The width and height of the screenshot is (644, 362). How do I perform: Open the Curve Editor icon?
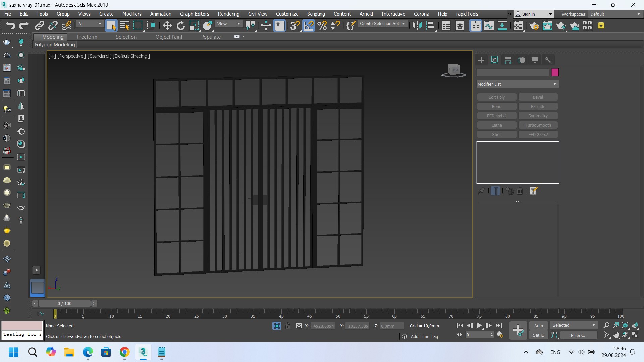[x=489, y=26]
